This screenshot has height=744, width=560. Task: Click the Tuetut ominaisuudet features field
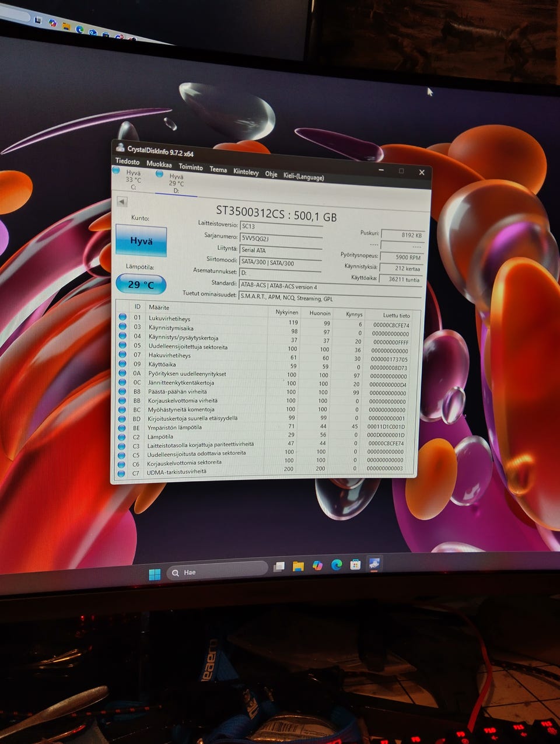[x=330, y=298]
